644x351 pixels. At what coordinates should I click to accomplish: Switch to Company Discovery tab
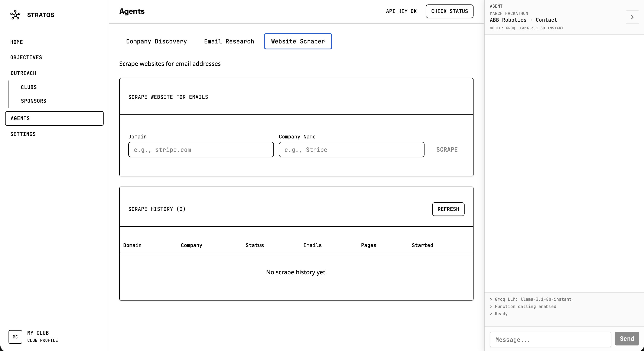156,42
